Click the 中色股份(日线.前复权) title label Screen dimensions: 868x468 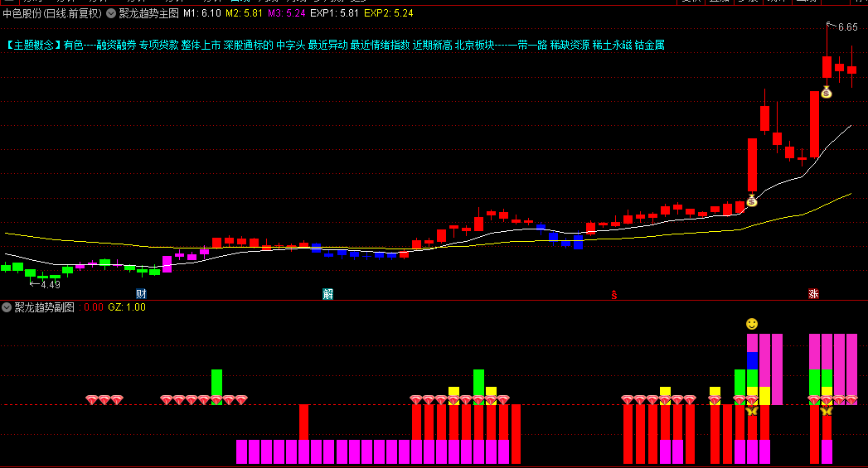[52, 13]
